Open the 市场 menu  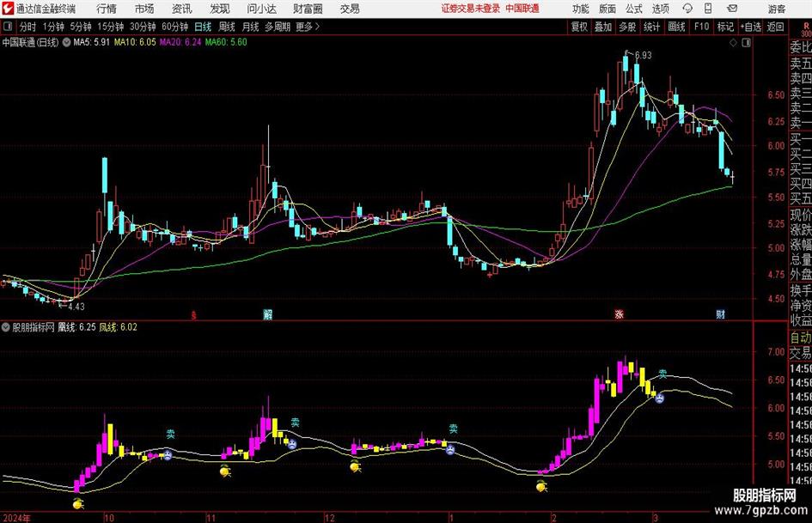click(x=144, y=9)
